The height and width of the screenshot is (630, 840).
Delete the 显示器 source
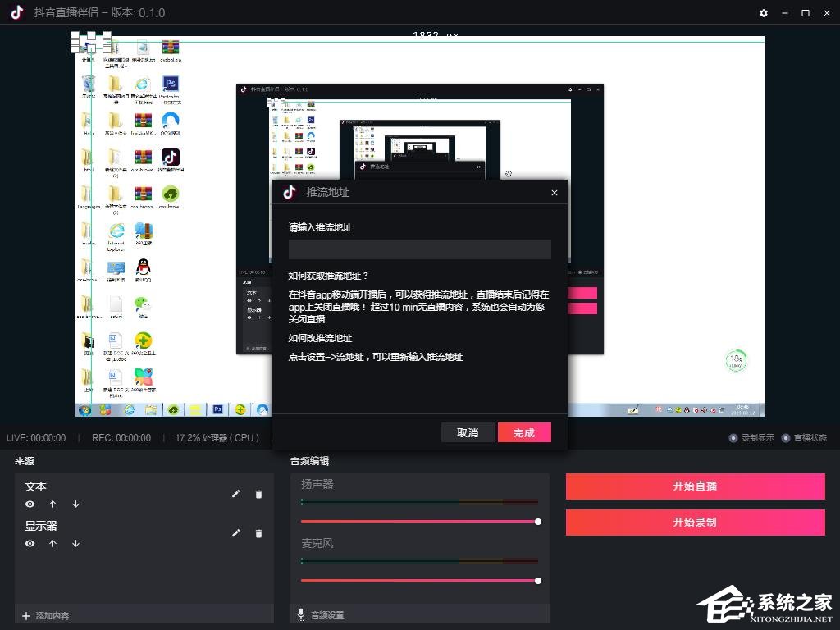click(258, 533)
